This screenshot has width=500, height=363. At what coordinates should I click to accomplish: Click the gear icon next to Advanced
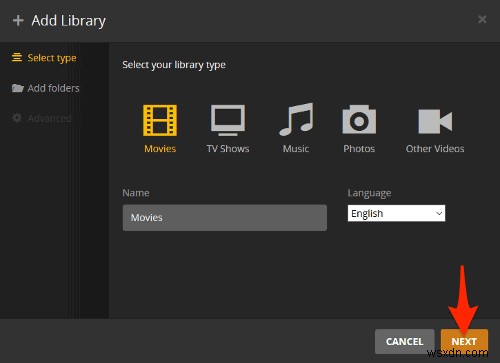pos(17,118)
